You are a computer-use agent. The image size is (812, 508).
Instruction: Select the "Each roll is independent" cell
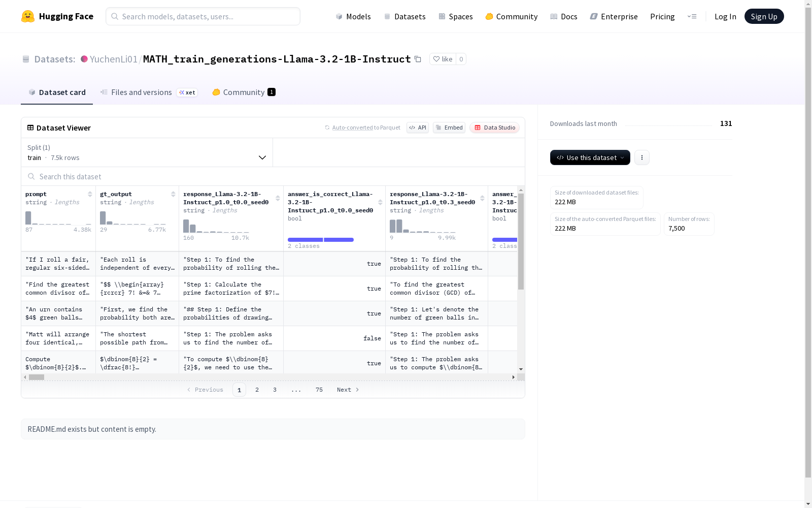[138, 264]
